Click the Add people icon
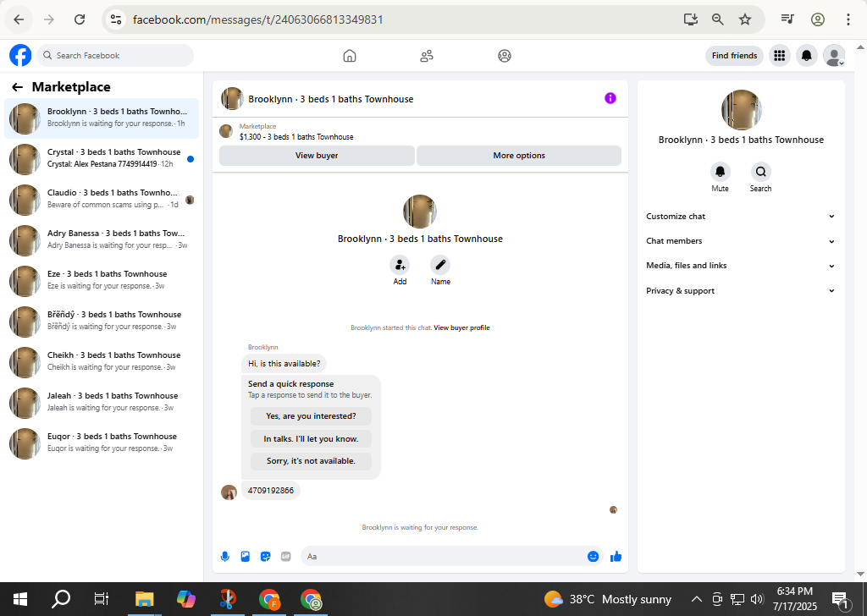Viewport: 867px width, 616px height. pyautogui.click(x=400, y=265)
